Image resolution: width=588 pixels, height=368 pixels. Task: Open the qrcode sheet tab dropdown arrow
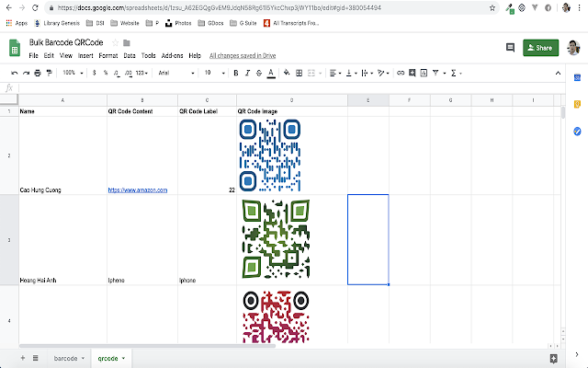[123, 358]
